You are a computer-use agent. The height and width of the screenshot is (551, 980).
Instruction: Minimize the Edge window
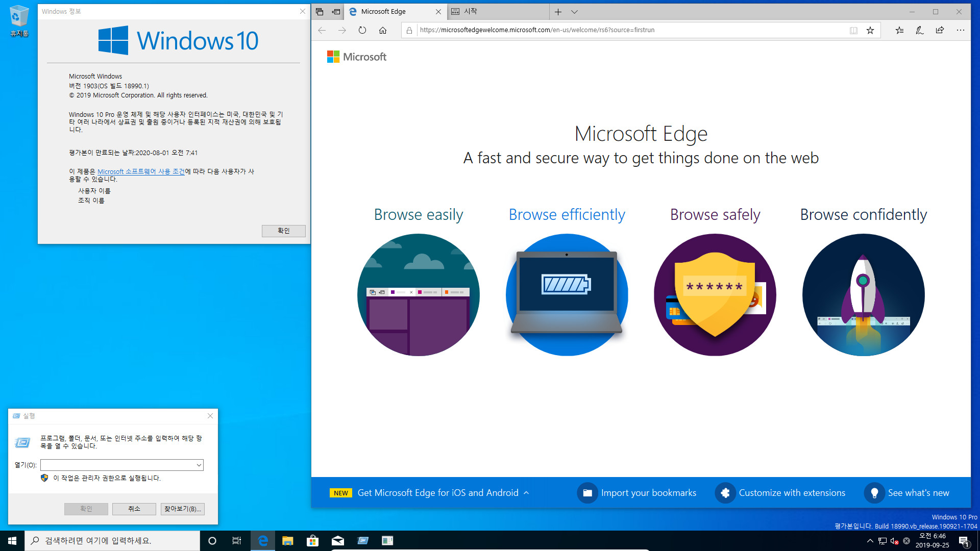[x=912, y=12]
